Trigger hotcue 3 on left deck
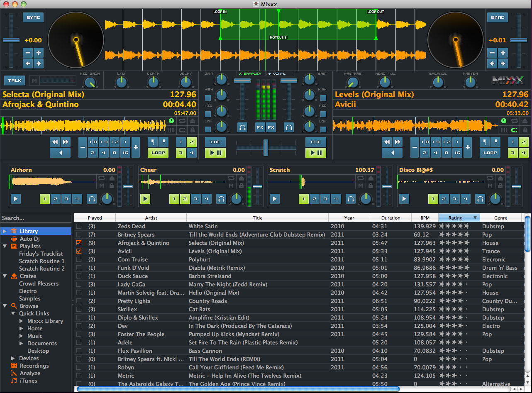The width and height of the screenshot is (532, 393). point(181,152)
